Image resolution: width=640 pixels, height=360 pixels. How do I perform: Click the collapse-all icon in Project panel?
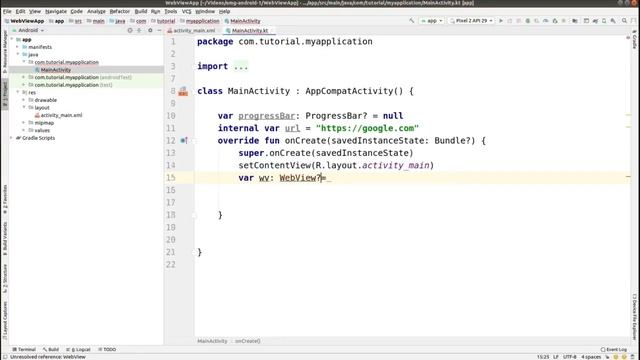click(x=139, y=30)
